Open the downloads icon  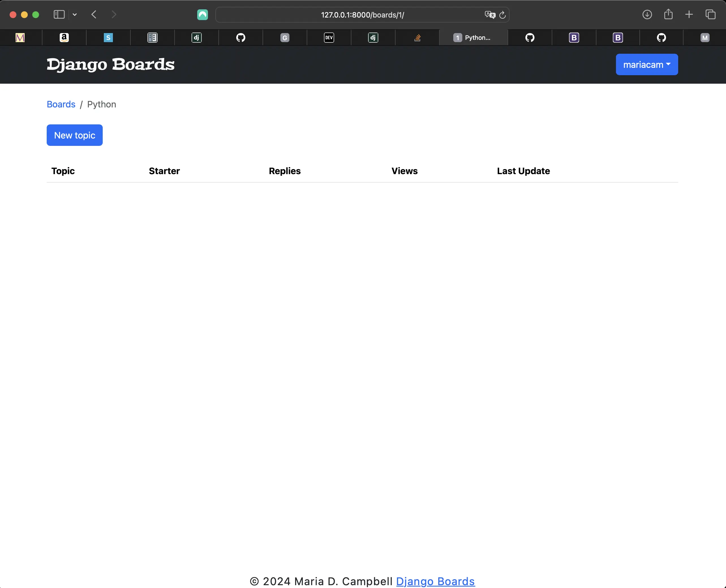pos(647,15)
